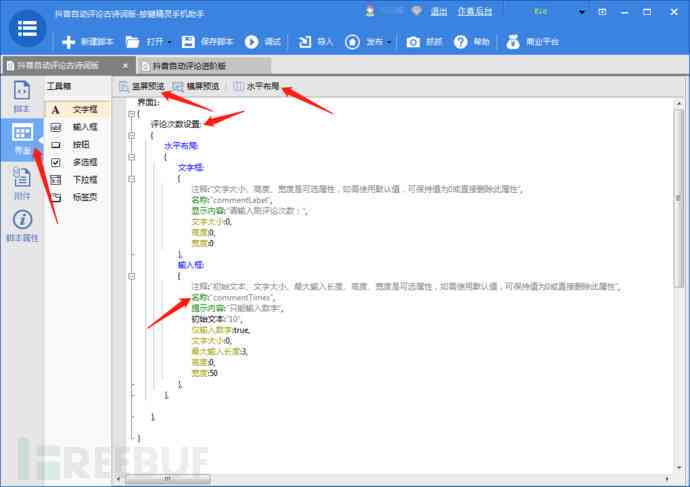Select the 文字框 text label tool
This screenshot has width=690, height=487.
77,110
